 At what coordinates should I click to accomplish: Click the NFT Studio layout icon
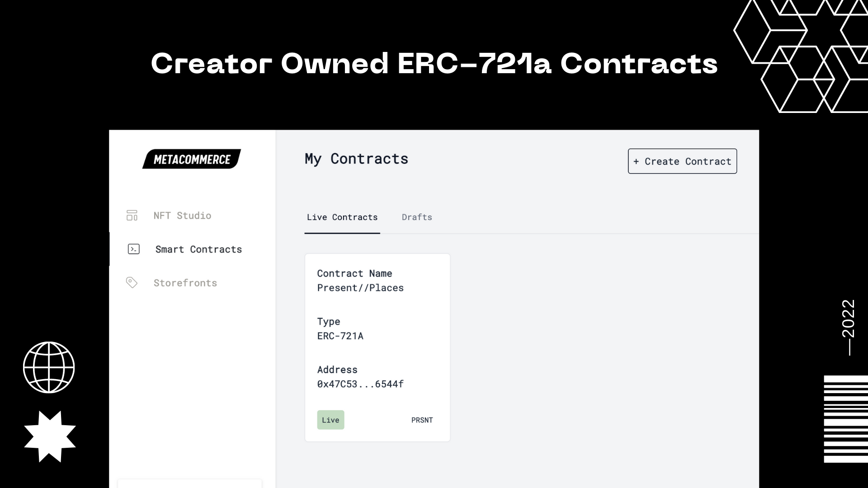pos(132,216)
